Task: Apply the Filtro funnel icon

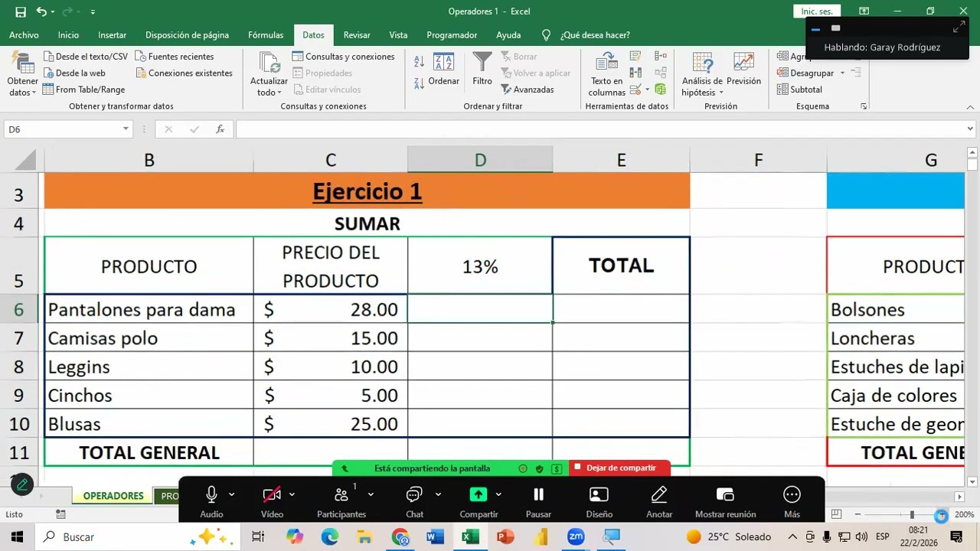Action: pyautogui.click(x=482, y=63)
